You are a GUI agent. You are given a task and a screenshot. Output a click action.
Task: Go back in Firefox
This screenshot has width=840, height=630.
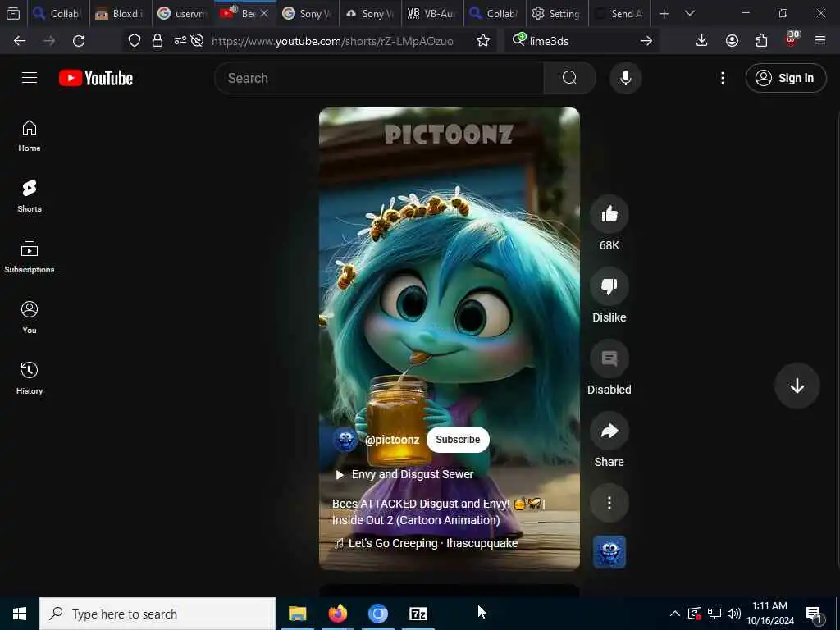pos(20,41)
